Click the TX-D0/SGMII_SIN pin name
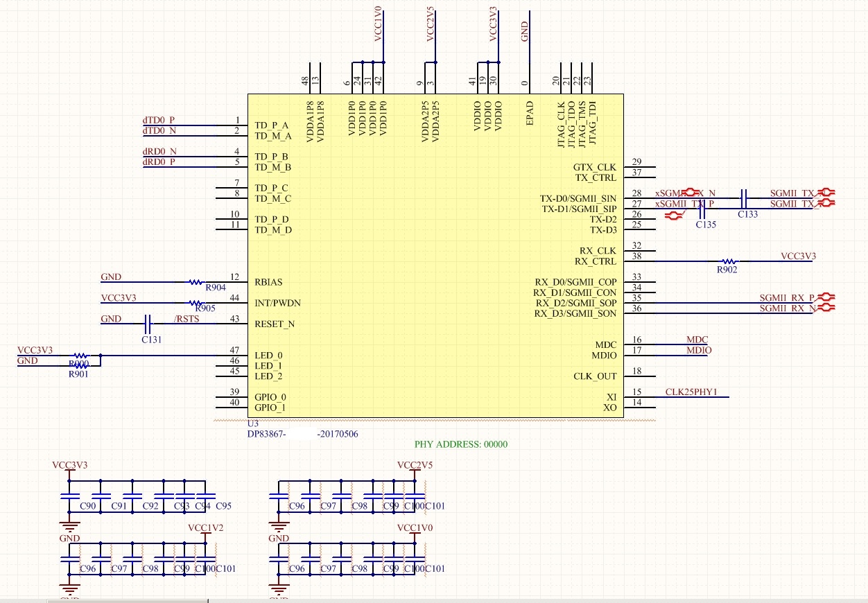 579,199
